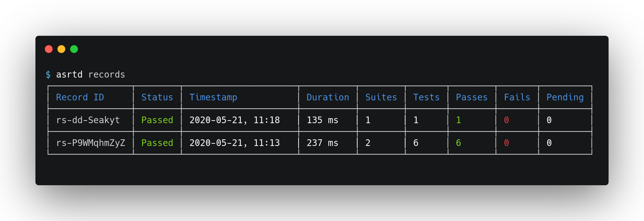The image size is (644, 221).
Task: Select record ID rs-P9WMqhmZyZ
Action: coord(91,143)
